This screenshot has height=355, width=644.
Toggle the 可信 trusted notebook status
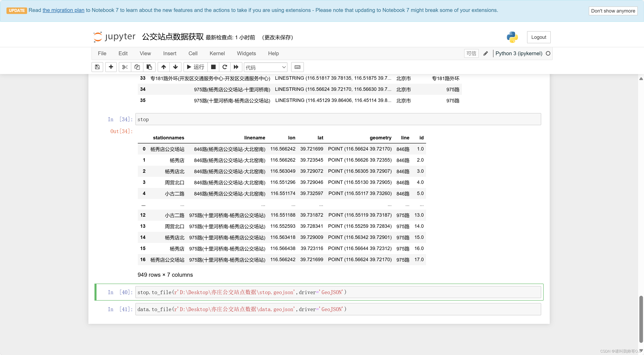(471, 53)
